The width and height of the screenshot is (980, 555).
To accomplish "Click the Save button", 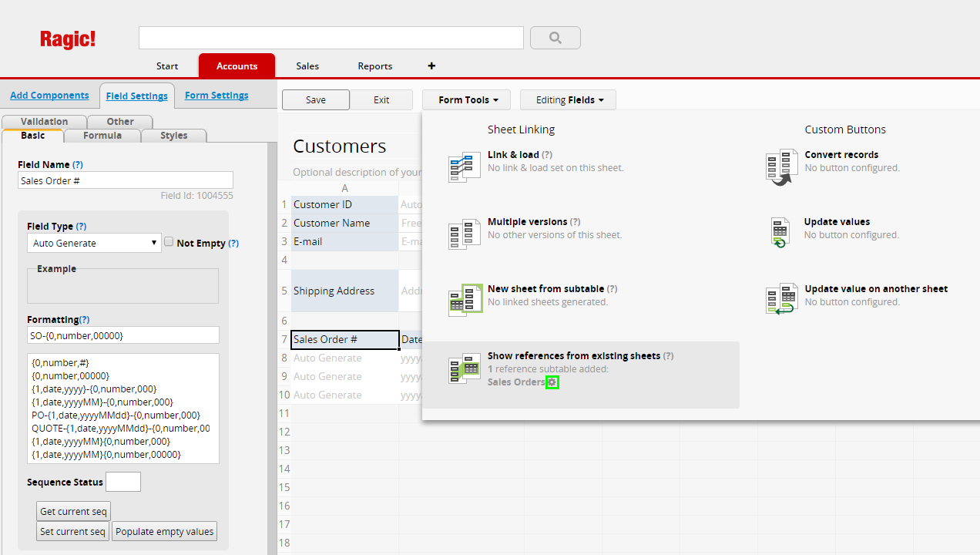I will [x=316, y=99].
